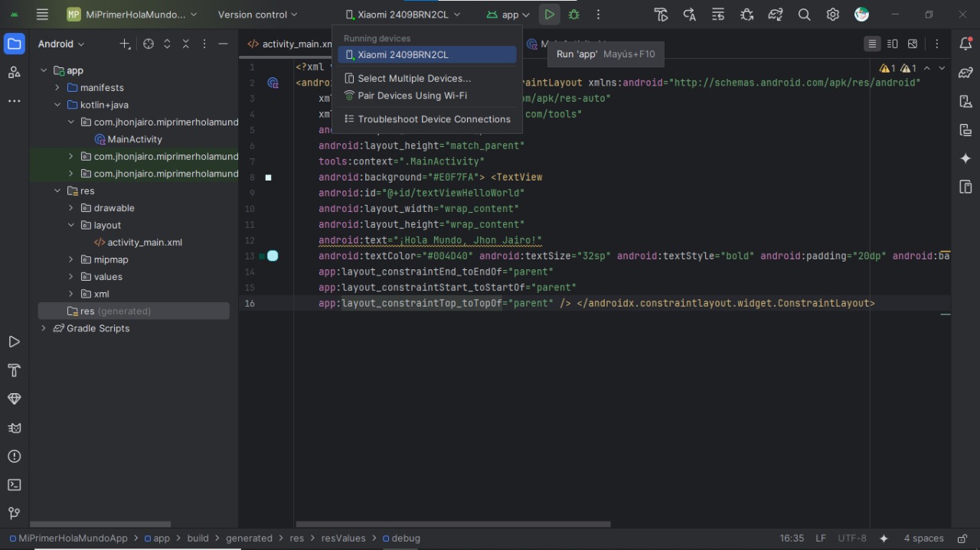Image resolution: width=980 pixels, height=550 pixels.
Task: Show More tool windows ellipsis in left sidebar
Action: point(14,101)
